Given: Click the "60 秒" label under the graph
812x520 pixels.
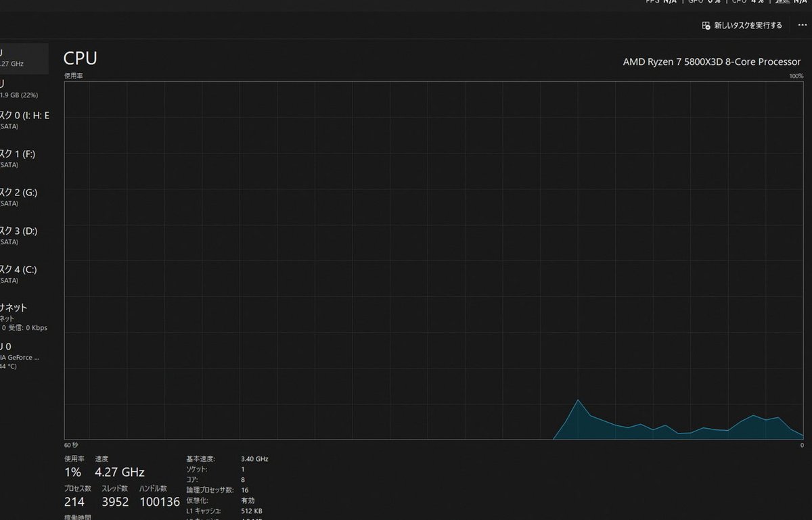Looking at the screenshot, I should point(71,445).
